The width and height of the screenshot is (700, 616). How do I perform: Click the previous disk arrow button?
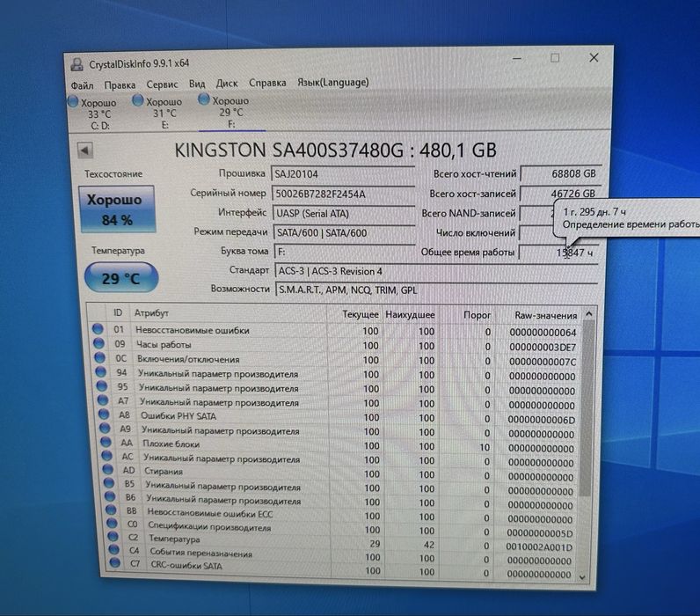point(84,150)
